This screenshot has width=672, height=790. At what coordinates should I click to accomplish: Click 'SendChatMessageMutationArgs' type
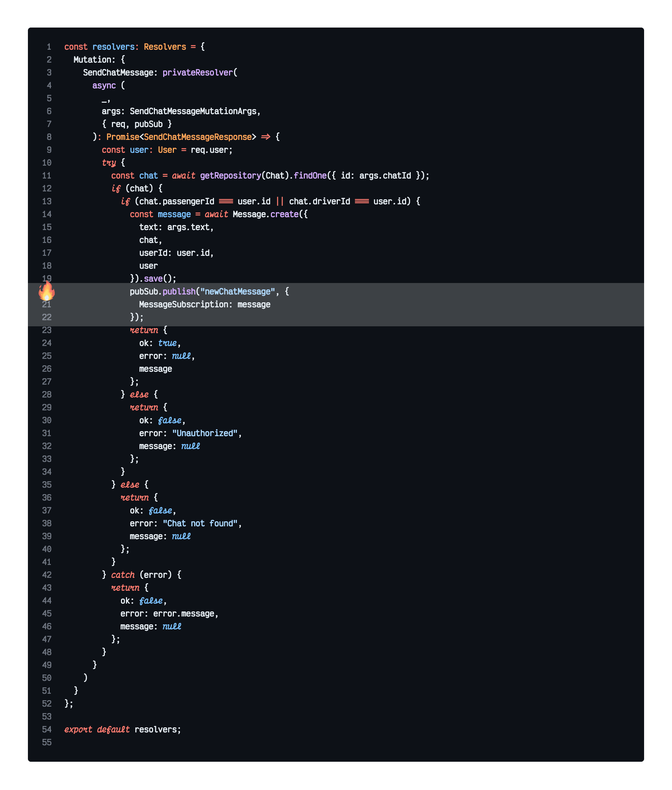(x=193, y=111)
